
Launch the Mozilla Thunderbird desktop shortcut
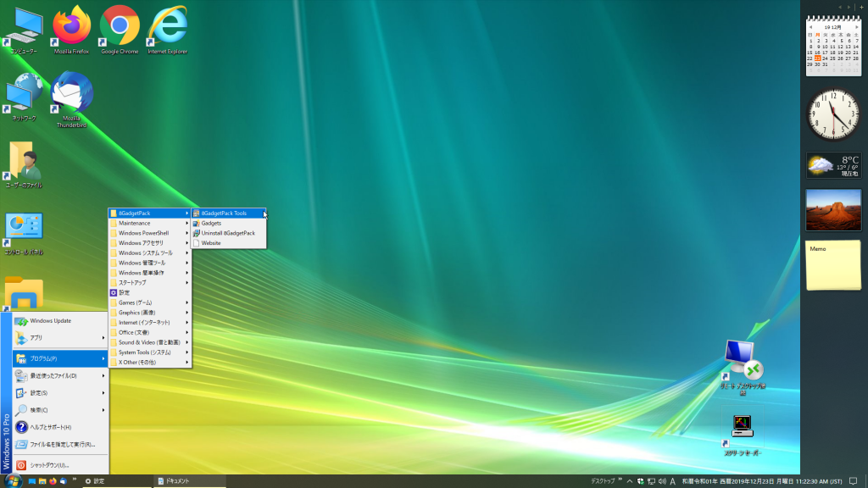pyautogui.click(x=71, y=100)
